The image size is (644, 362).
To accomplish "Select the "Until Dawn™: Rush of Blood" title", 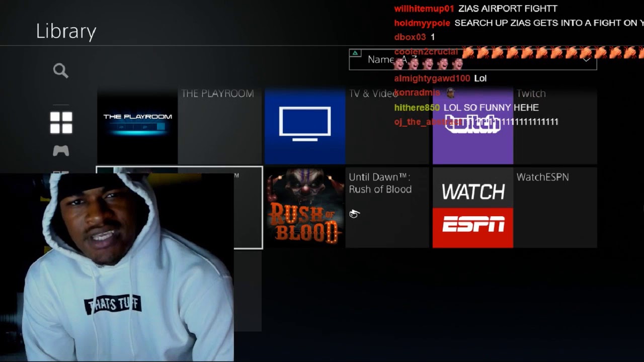I will 380,183.
